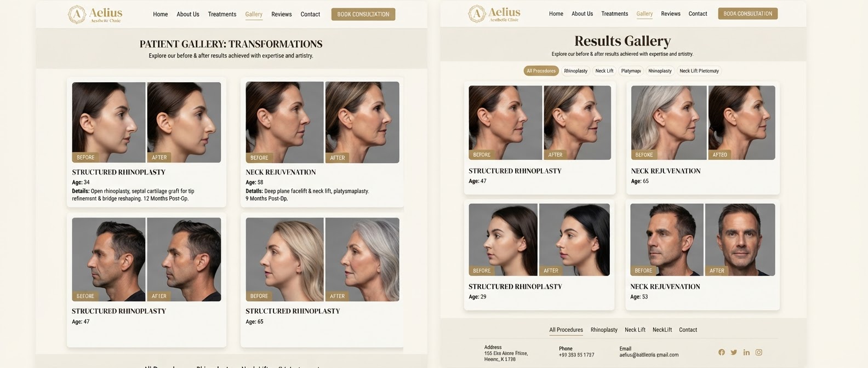Open the Instagram icon in the footer
The image size is (868, 368).
[x=759, y=353]
